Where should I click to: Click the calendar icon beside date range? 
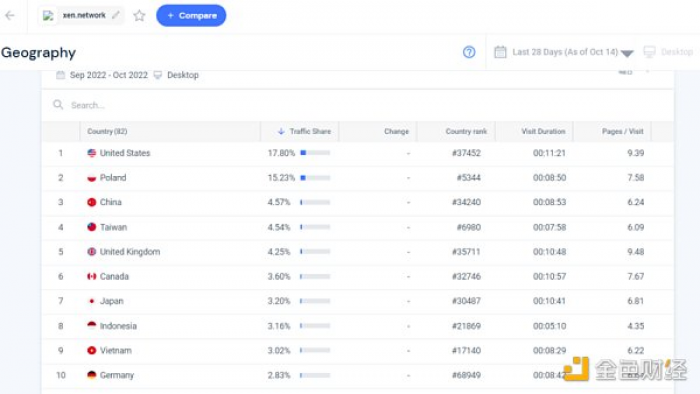point(500,52)
